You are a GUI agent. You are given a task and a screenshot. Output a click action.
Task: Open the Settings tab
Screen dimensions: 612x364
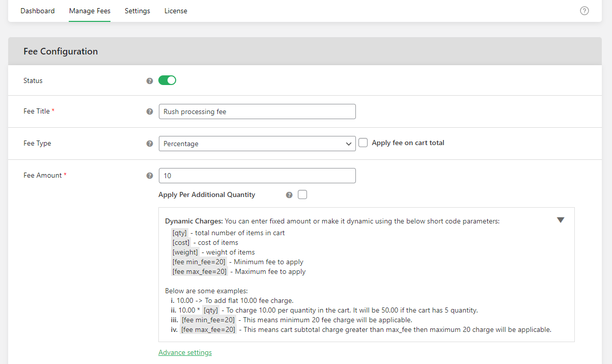(137, 11)
